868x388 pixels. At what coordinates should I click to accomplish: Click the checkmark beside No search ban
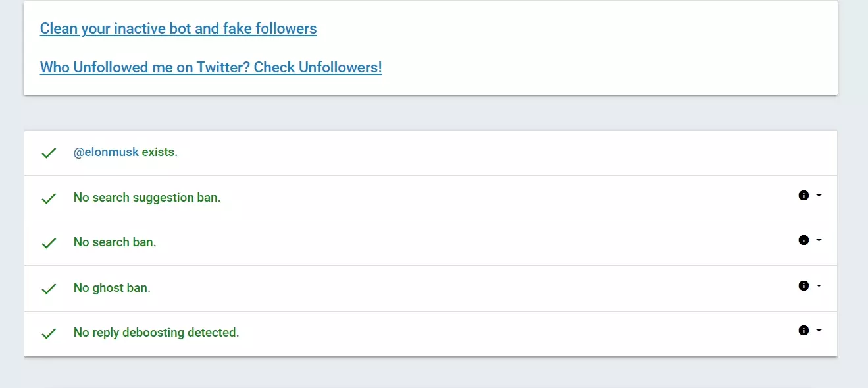point(49,242)
